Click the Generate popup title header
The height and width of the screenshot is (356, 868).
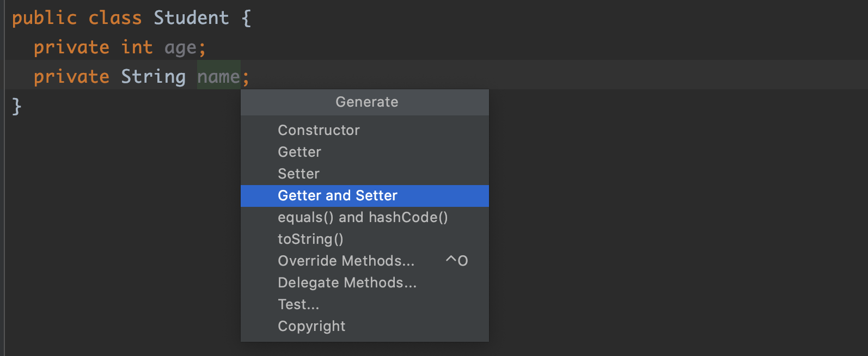pos(364,102)
